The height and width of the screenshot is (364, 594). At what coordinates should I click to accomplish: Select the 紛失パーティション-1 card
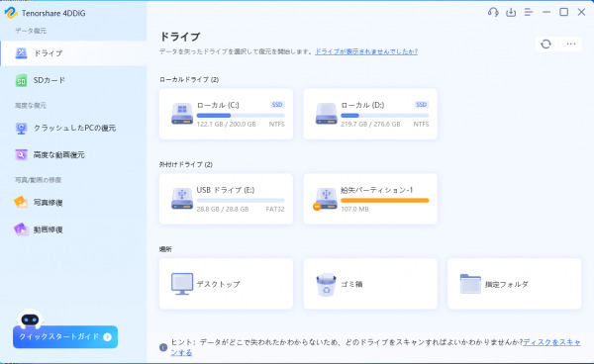tap(370, 199)
